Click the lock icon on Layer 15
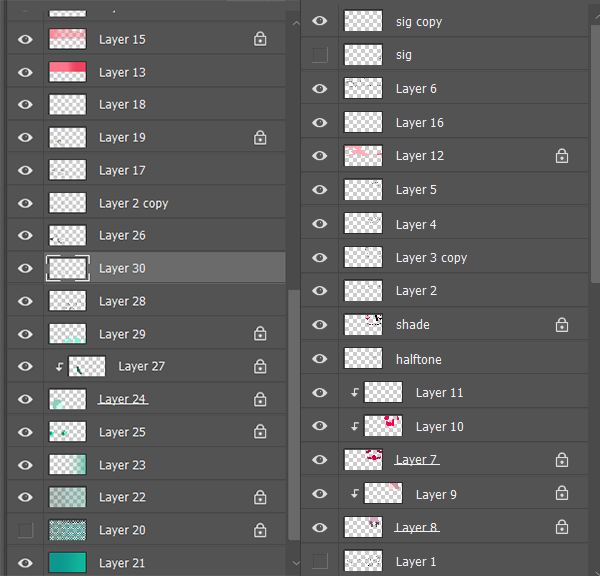600x576 pixels. [x=260, y=40]
